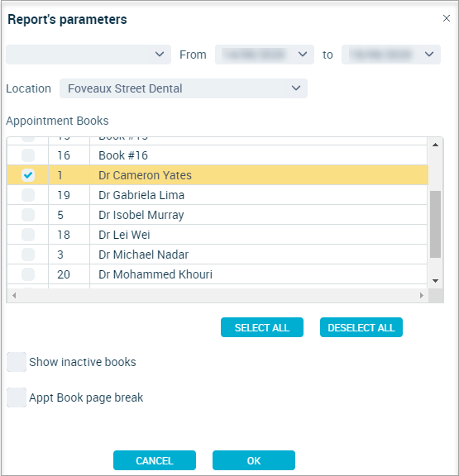Select the Dr Michael Nadar row
Screen dimensions: 459x476
point(218,255)
